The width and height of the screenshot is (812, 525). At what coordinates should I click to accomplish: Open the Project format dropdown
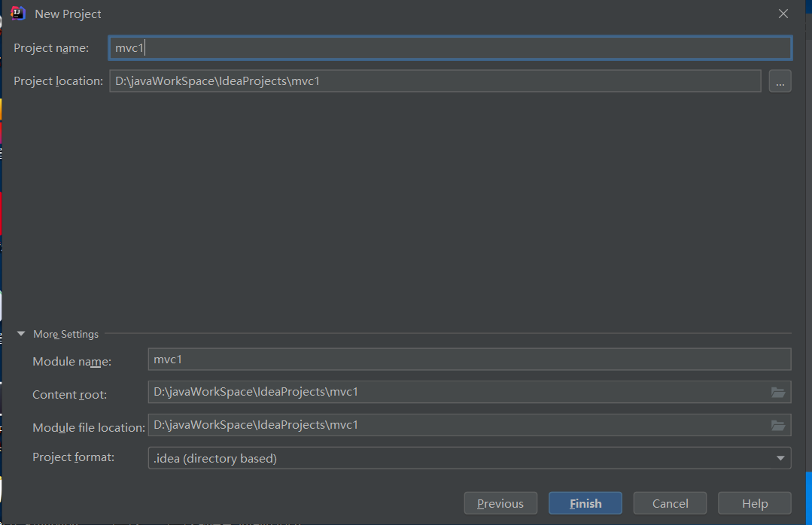pos(470,458)
